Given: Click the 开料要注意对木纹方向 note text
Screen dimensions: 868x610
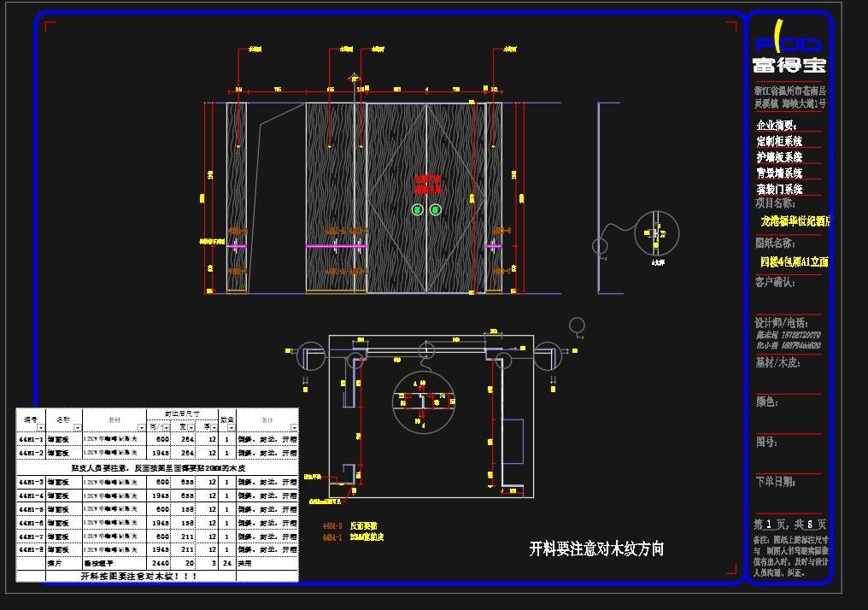Looking at the screenshot, I should pyautogui.click(x=595, y=548).
